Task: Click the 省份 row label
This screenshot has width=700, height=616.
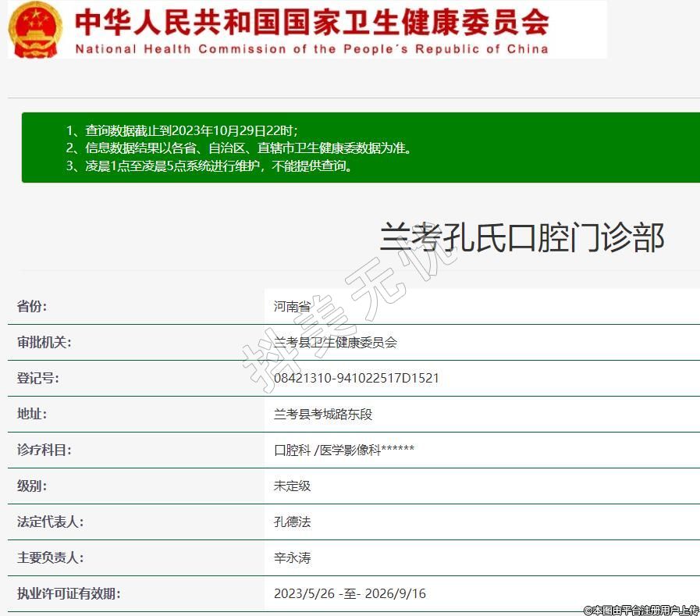Action: (32, 306)
